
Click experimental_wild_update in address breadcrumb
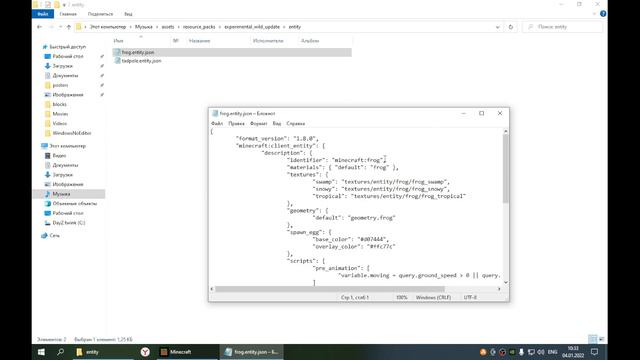[252, 27]
